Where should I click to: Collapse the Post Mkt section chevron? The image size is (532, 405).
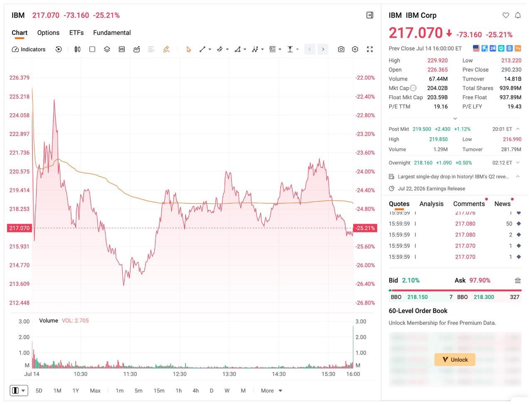[518, 129]
